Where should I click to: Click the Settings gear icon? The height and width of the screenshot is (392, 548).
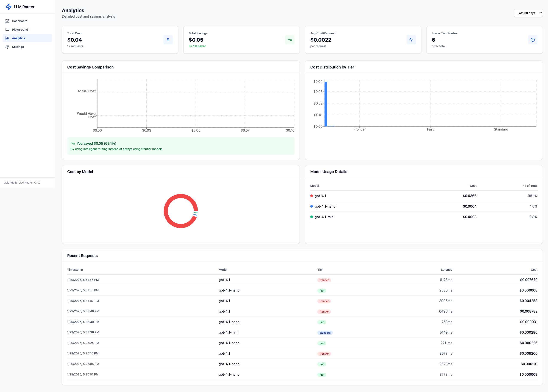coord(7,47)
